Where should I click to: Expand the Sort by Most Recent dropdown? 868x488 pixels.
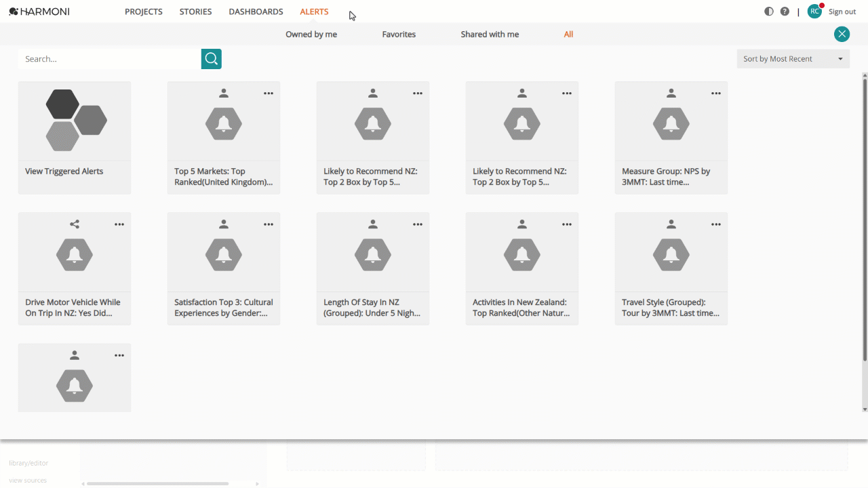coord(793,59)
